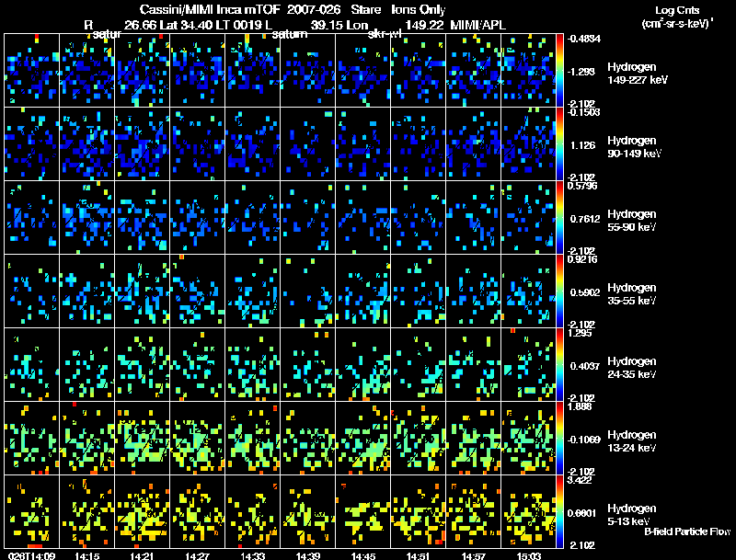Click the color bar for 35-55 keV row
Screen dimensions: 736x560
click(559, 291)
